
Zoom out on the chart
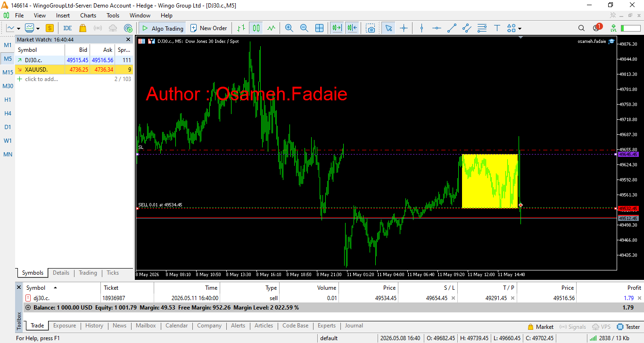tap(304, 28)
